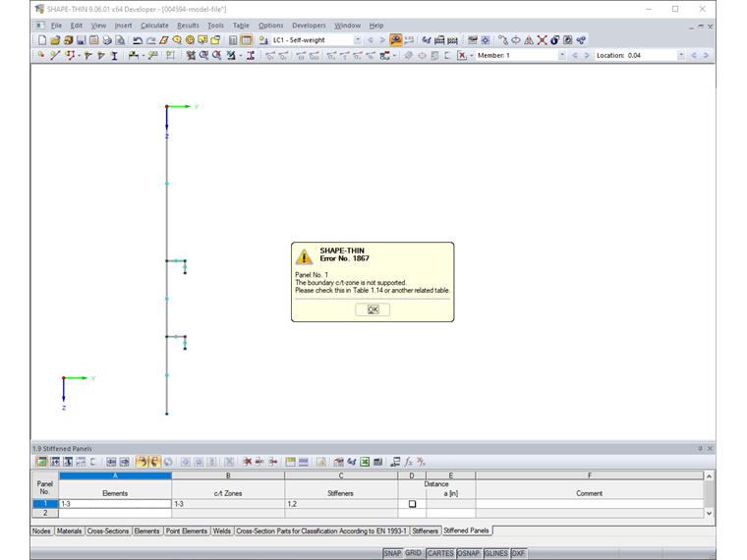
Task: Expand the dropdown arrow beside polyline element tool
Action: pos(79,56)
